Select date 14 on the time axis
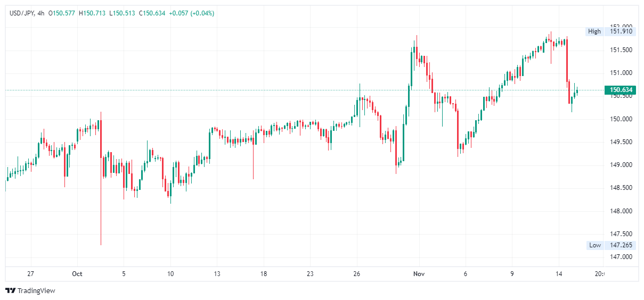The width and height of the screenshot is (644, 300). click(x=559, y=274)
